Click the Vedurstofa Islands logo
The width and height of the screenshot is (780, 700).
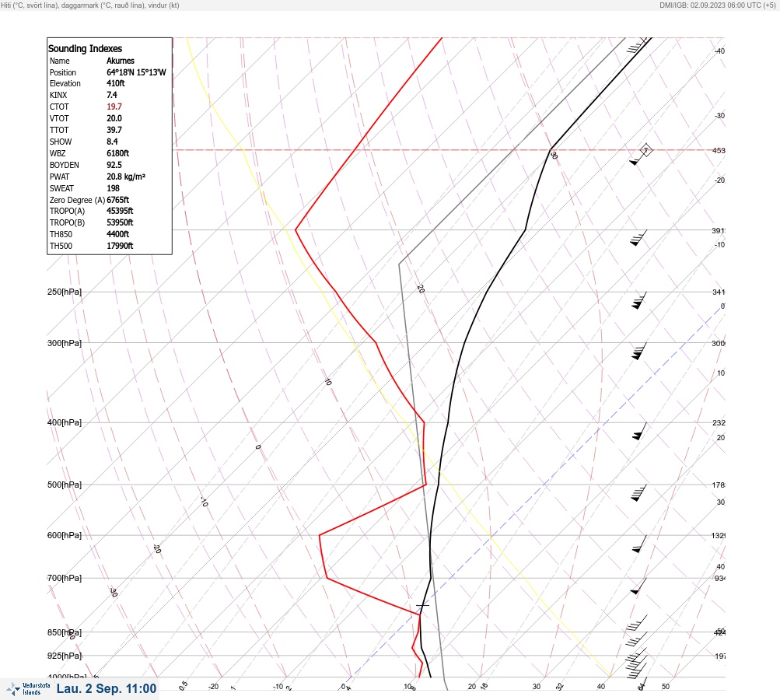click(28, 689)
